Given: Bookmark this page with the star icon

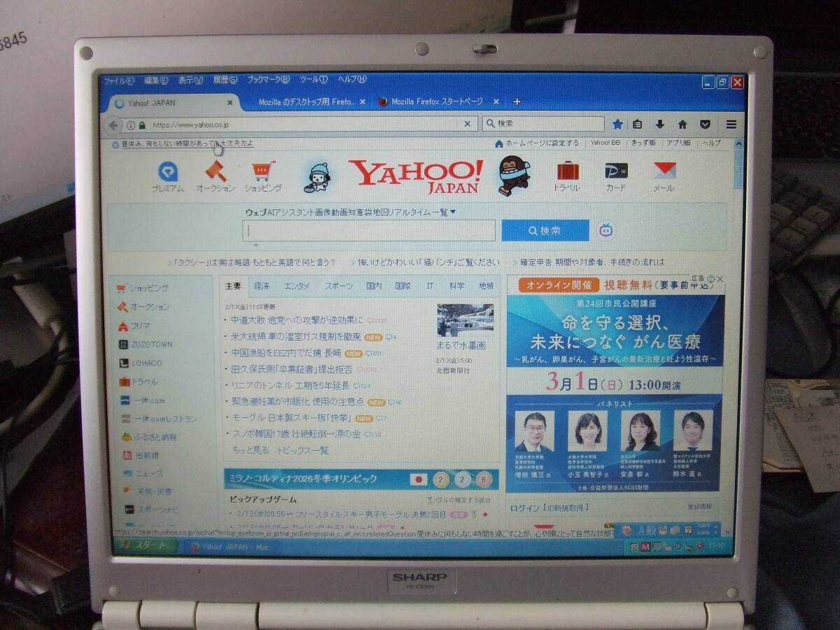Looking at the screenshot, I should pyautogui.click(x=617, y=125).
